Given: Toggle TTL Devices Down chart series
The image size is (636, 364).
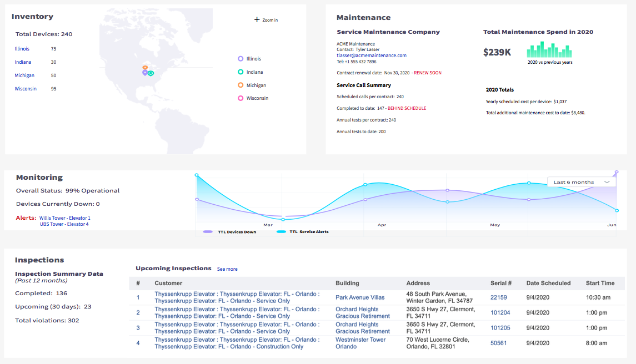Looking at the screenshot, I should click(x=231, y=232).
